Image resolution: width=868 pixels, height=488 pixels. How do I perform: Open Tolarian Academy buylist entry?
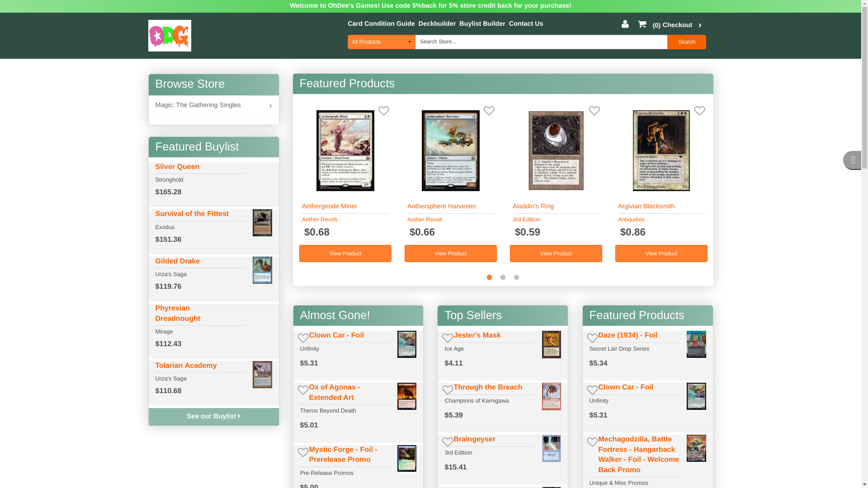(x=186, y=366)
